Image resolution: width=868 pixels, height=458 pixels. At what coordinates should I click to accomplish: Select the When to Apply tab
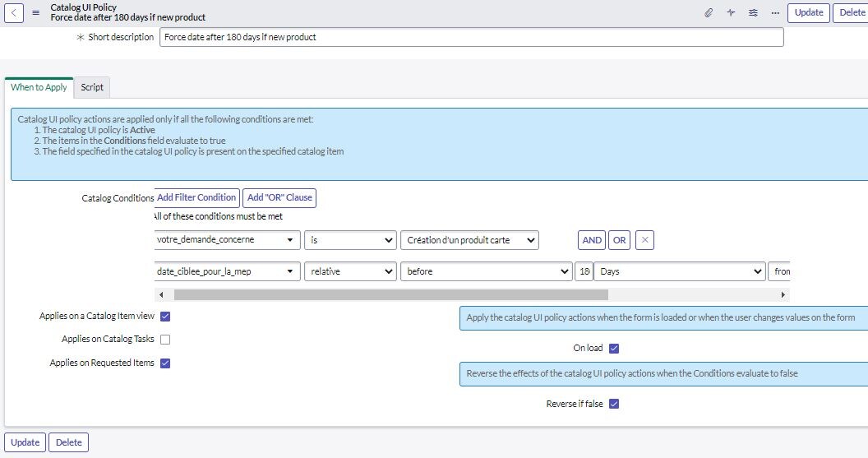pyautogui.click(x=39, y=87)
